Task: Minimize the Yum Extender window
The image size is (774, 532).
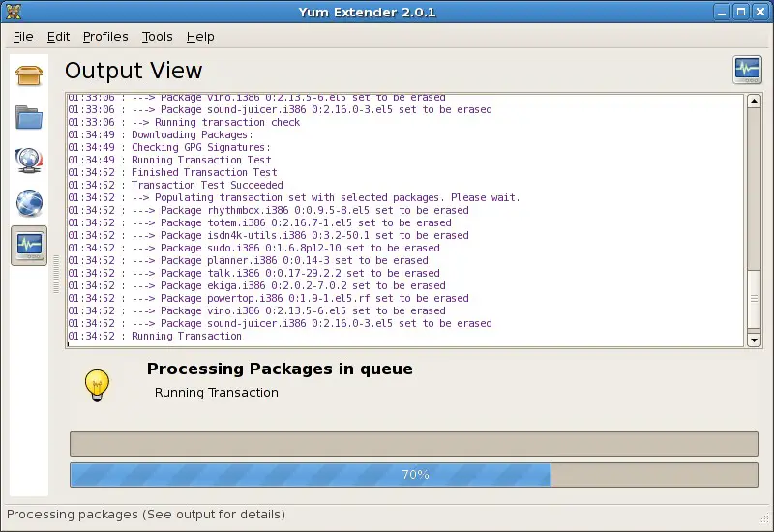Action: (723, 12)
